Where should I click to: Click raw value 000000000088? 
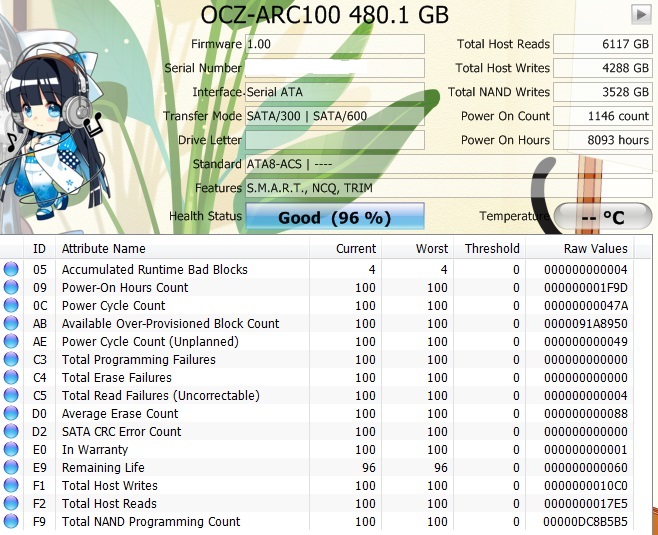586,413
